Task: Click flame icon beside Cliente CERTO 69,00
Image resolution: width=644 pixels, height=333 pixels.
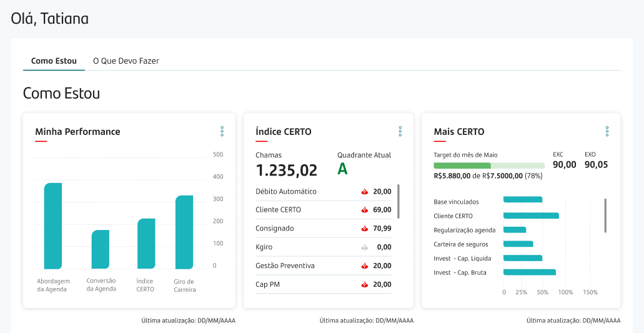Action: tap(364, 210)
